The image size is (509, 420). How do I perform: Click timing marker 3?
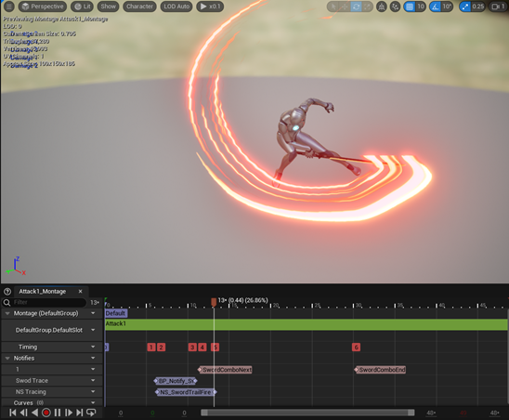click(192, 348)
